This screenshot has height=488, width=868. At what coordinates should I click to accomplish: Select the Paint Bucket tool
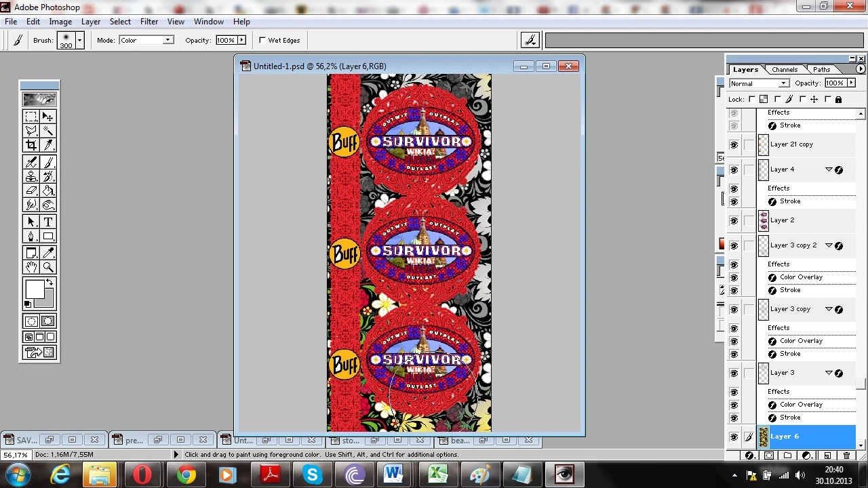tap(48, 190)
